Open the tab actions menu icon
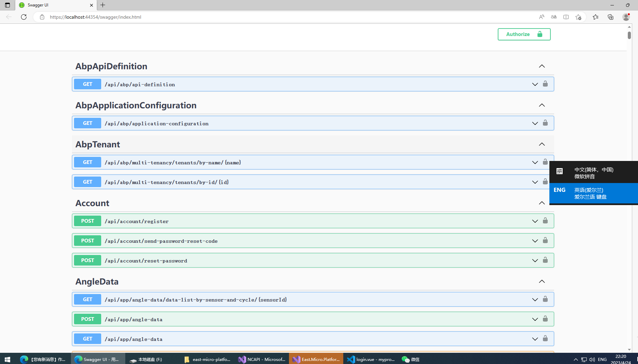 tap(7, 5)
